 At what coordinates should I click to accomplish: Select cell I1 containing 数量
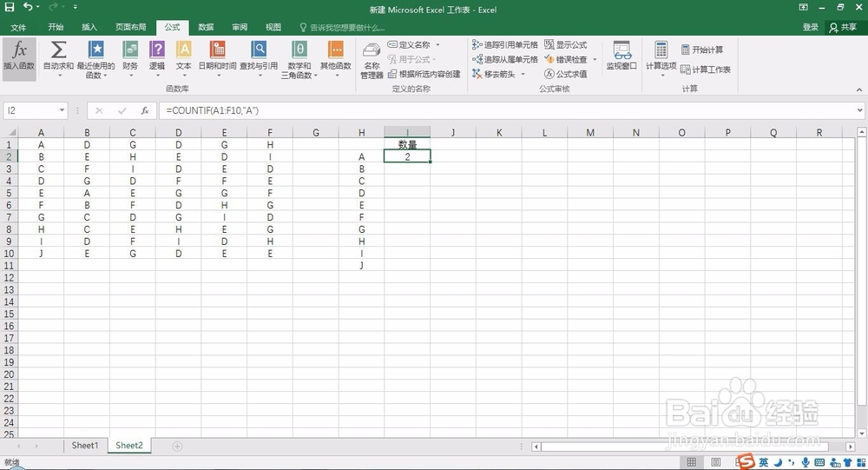point(407,145)
